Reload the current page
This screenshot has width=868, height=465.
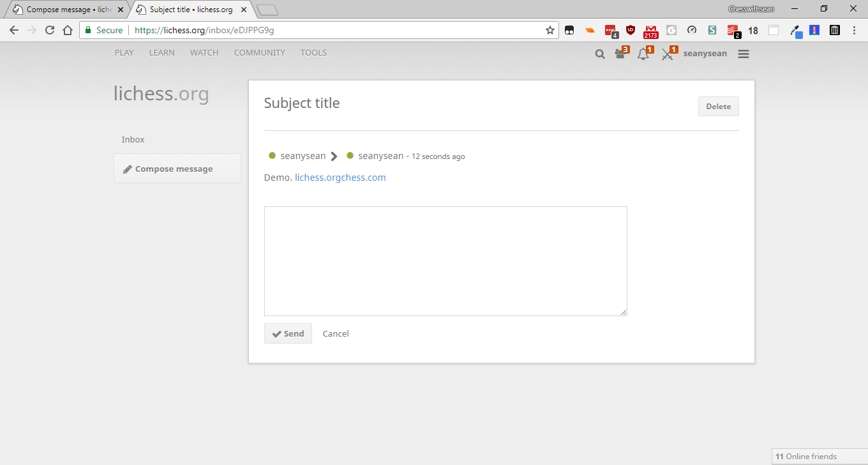click(50, 30)
